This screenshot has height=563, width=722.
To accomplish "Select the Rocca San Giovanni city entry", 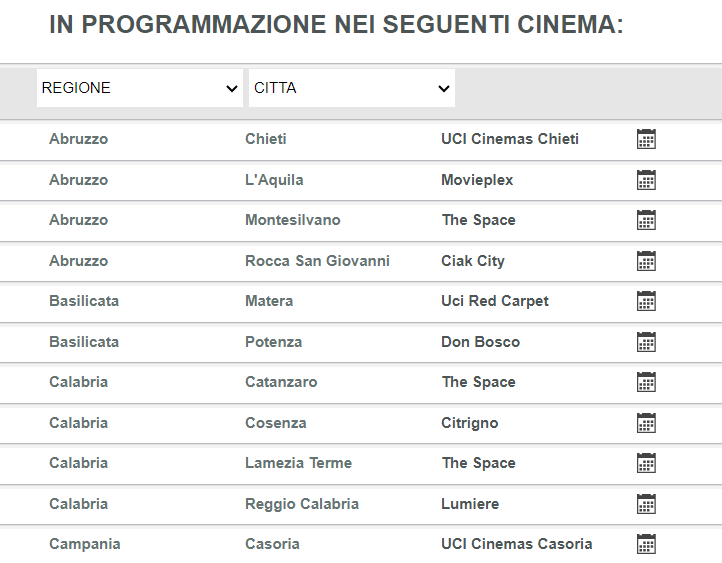I will click(x=317, y=261).
